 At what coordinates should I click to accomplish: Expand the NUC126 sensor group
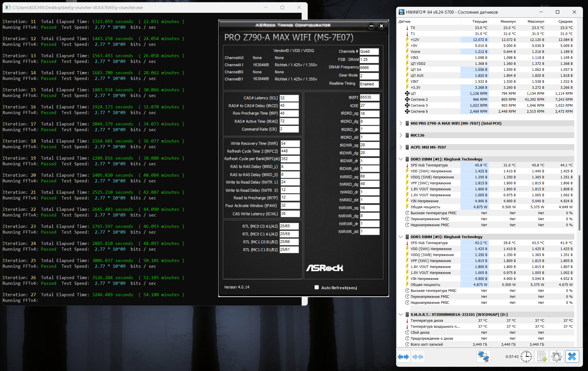401,135
